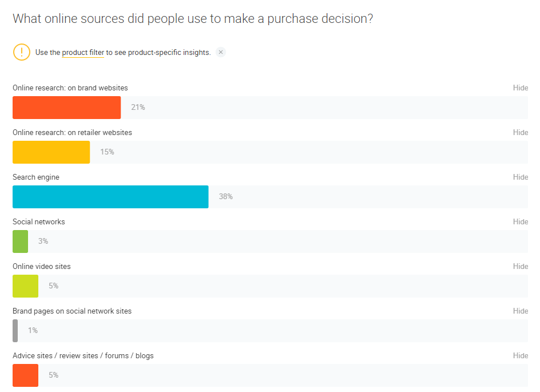Hide the Social networks row

pos(520,222)
